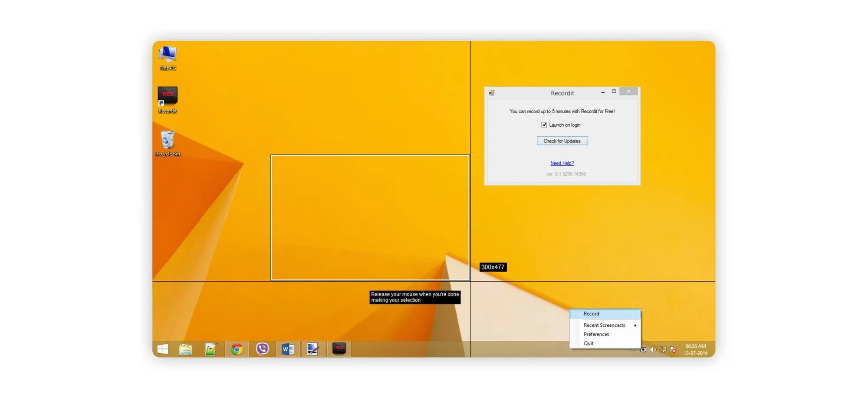This screenshot has width=868, height=398.
Task: Open the volume control in system tray
Action: tap(653, 350)
